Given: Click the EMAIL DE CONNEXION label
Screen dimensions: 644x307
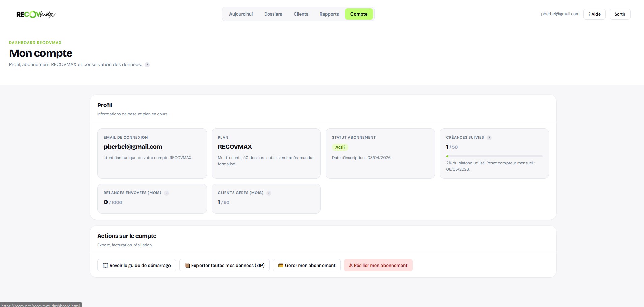Looking at the screenshot, I should pyautogui.click(x=126, y=138).
